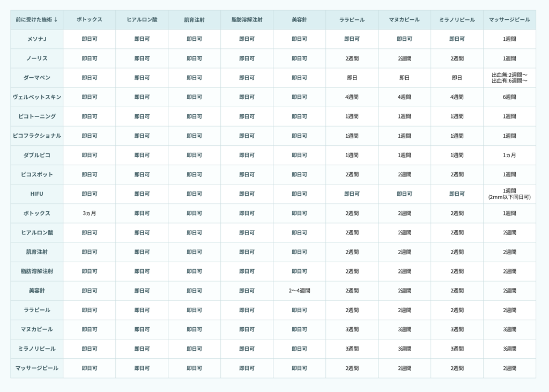The image size is (549, 392).
Task: Click the ララピール column header
Action: pos(352,20)
